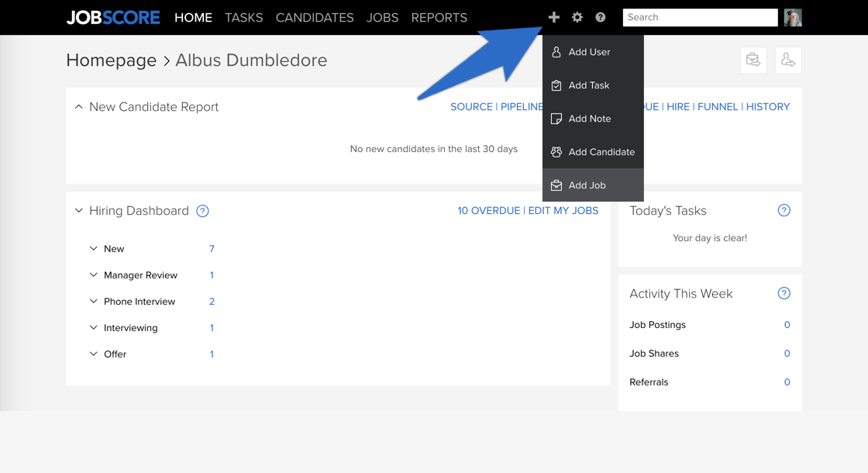Open the plus add menu icon
Screen dimensions: 868x473
(x=553, y=17)
